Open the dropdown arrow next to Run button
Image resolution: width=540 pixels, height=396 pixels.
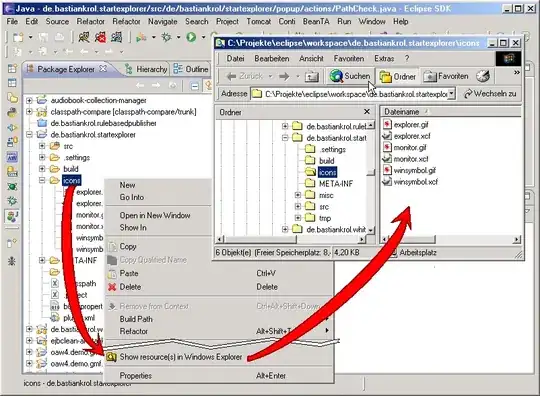pyautogui.click(x=203, y=37)
